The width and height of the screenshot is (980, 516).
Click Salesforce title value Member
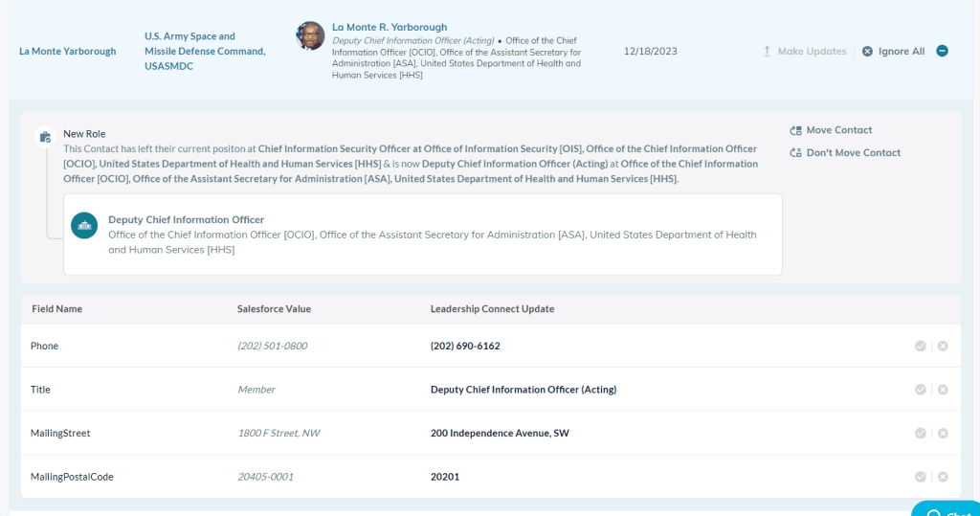pos(256,390)
